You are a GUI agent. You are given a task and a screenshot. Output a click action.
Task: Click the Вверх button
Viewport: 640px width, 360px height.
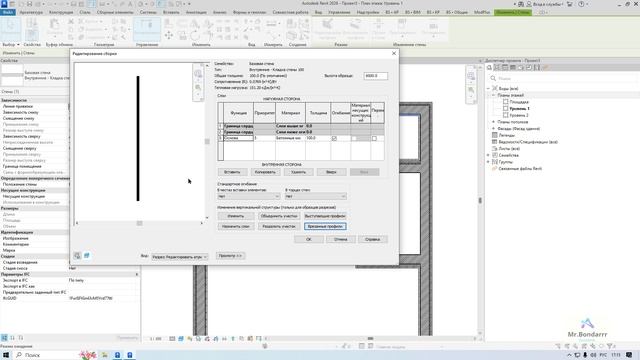coord(331,172)
